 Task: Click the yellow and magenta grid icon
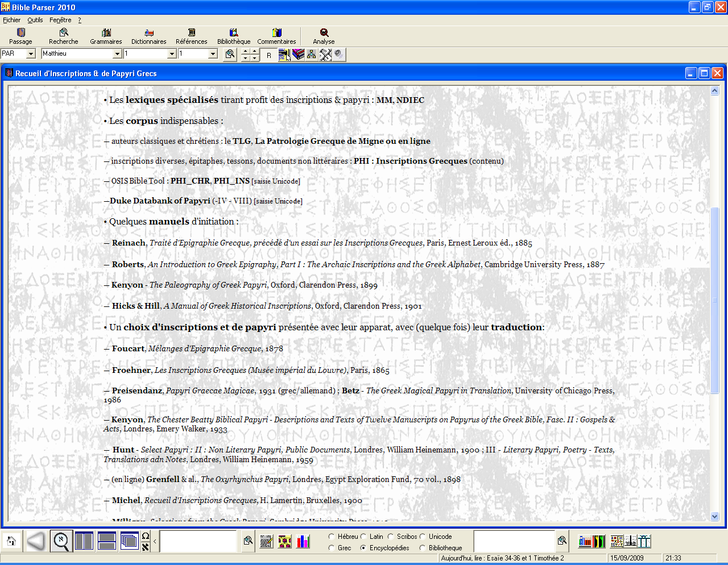point(285,541)
